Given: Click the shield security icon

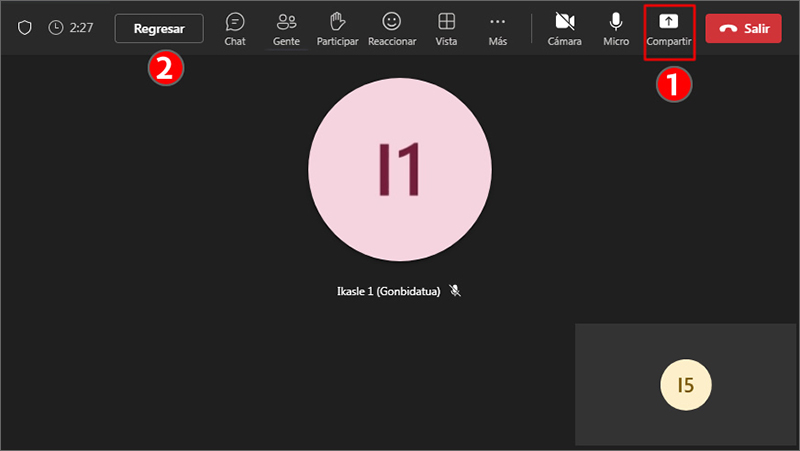Looking at the screenshot, I should (x=25, y=28).
